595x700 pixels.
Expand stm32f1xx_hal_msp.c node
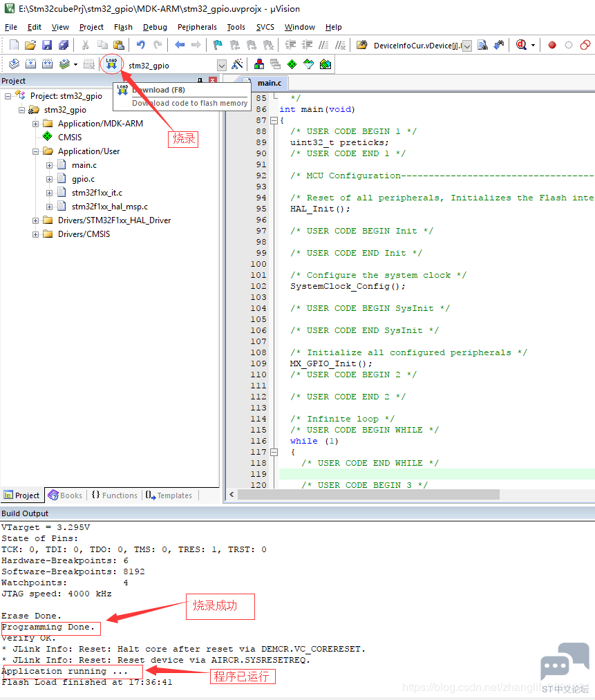coord(49,207)
